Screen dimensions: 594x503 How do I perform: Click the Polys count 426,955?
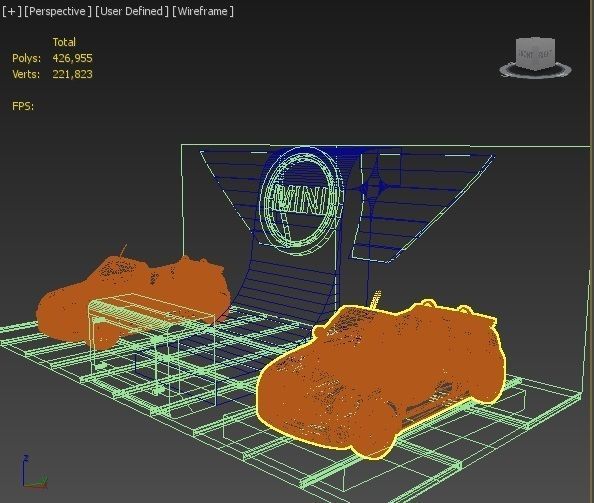click(72, 58)
